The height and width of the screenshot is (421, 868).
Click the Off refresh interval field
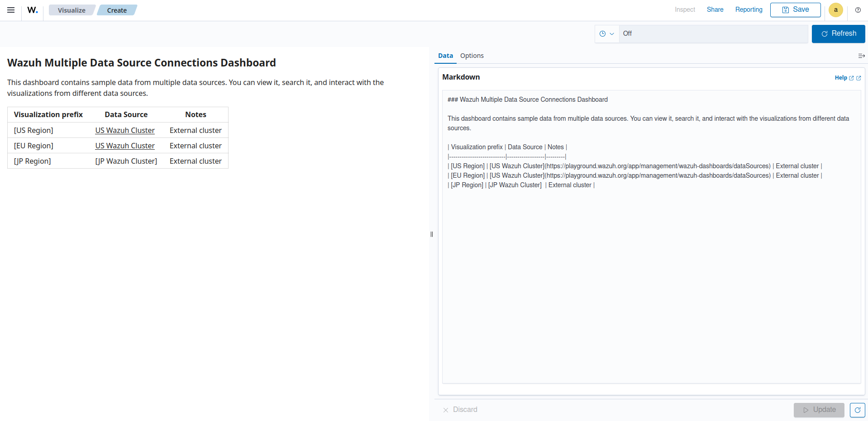[713, 34]
